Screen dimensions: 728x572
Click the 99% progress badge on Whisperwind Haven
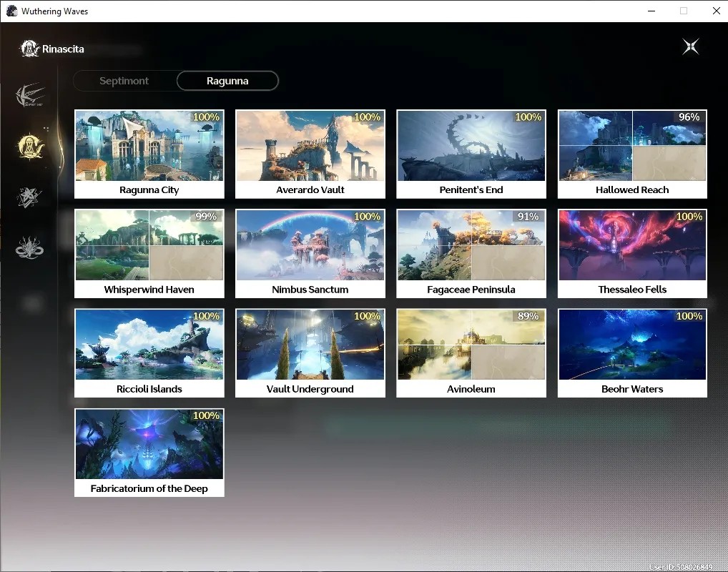point(206,217)
